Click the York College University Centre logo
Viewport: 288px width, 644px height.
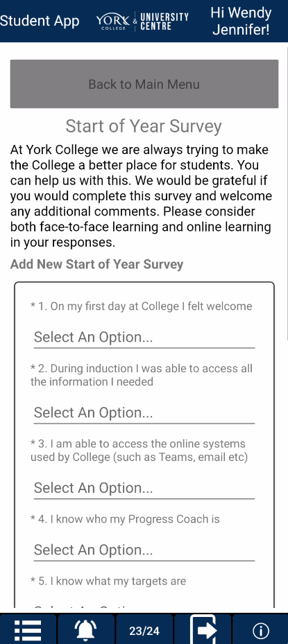point(142,21)
